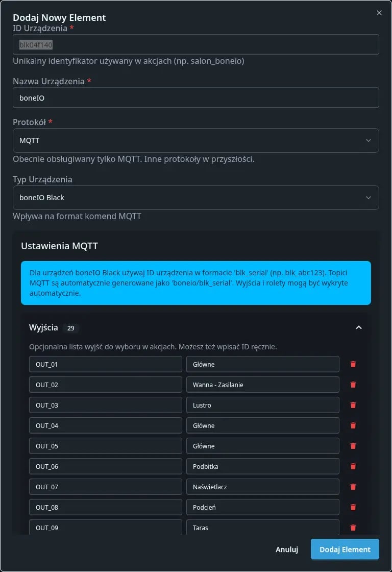
Task: Remove the Wanna - Zasilanie output
Action: coord(353,384)
